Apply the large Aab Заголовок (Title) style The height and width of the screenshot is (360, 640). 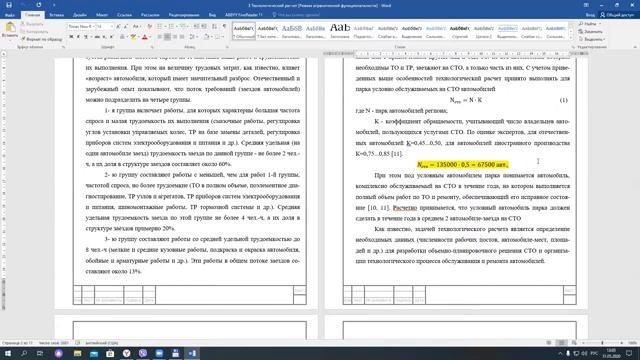pos(340,31)
